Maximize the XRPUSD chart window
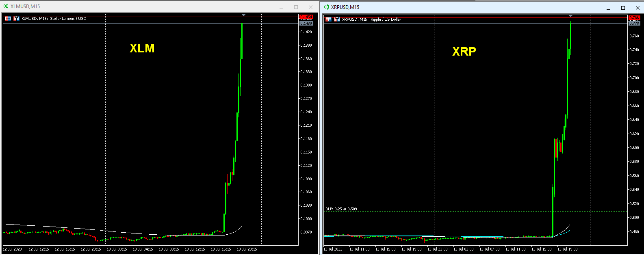 (x=623, y=8)
